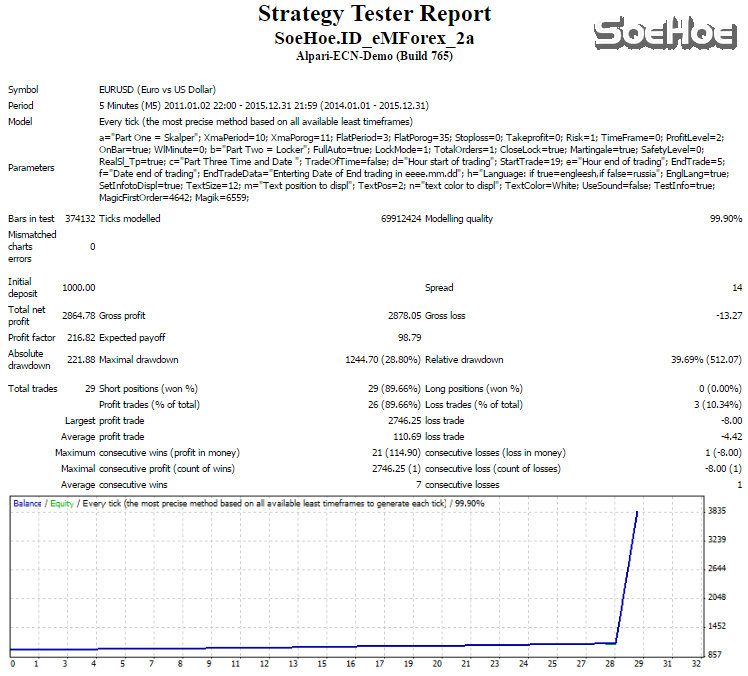Click the Relative drawdown 39.69% value
Image resolution: width=748 pixels, height=676 pixels.
click(x=706, y=360)
